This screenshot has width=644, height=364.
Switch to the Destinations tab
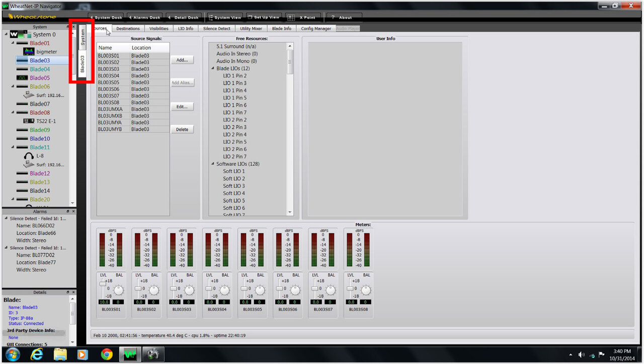pos(128,29)
